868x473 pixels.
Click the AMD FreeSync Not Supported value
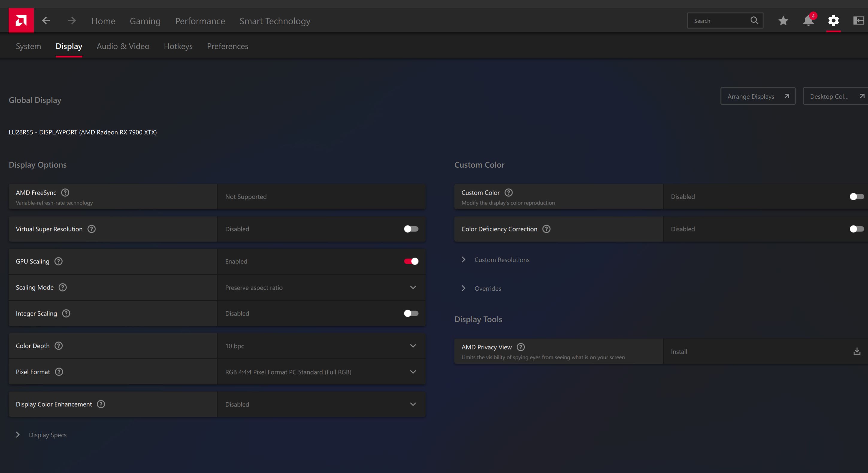tap(246, 197)
